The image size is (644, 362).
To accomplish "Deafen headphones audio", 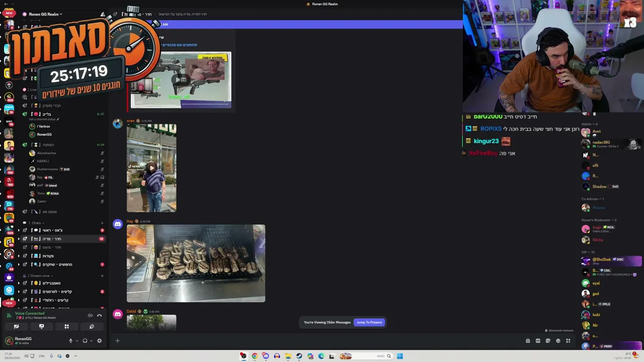I will pyautogui.click(x=85, y=341).
